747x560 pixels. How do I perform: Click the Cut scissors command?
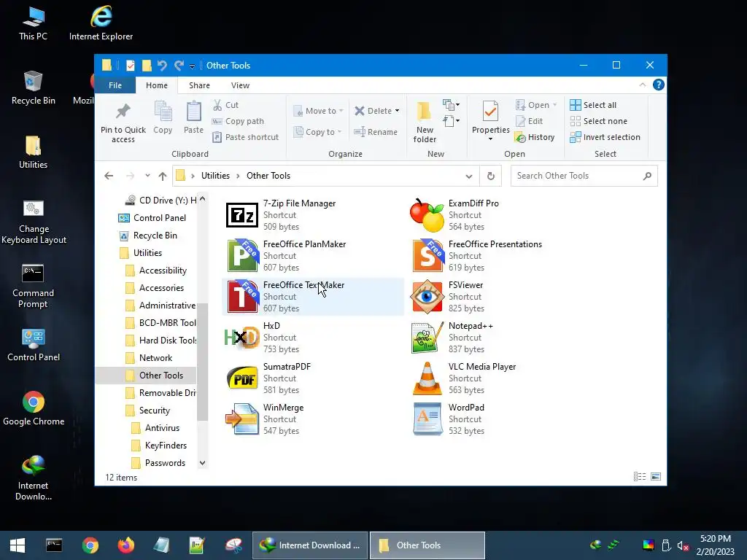tap(225, 105)
